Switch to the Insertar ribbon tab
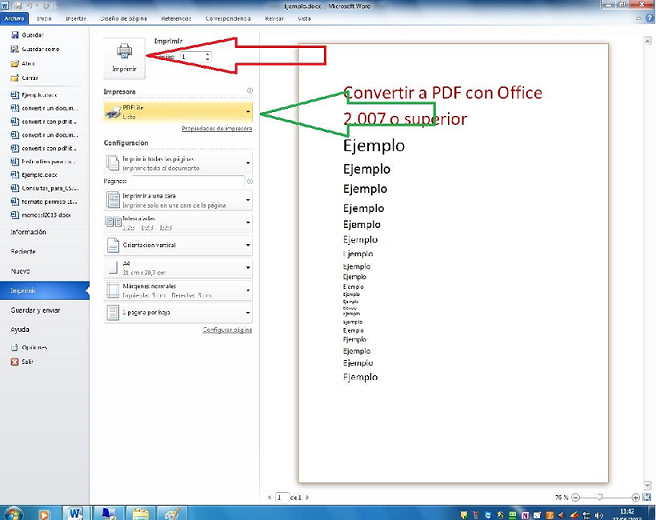This screenshot has width=656, height=520. tap(76, 19)
